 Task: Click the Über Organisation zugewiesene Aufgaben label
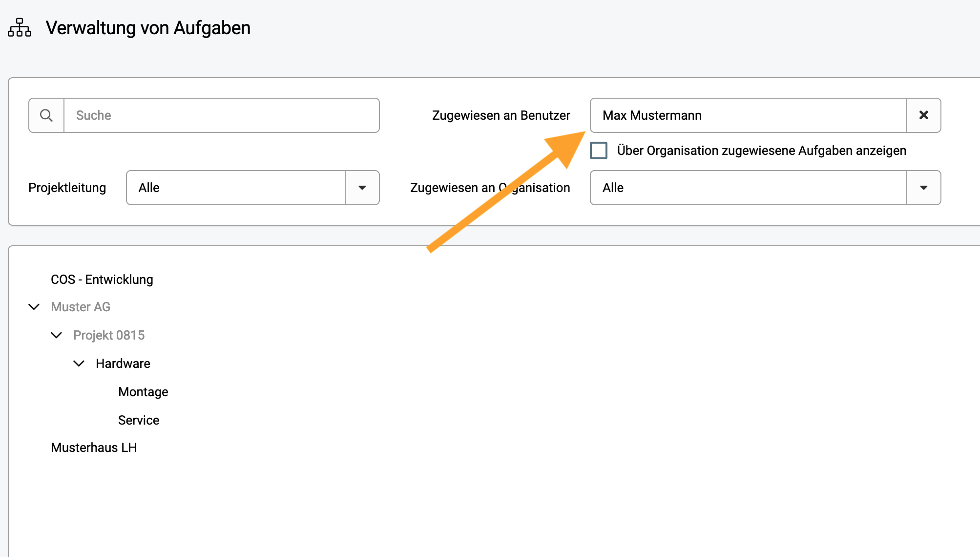(x=762, y=150)
